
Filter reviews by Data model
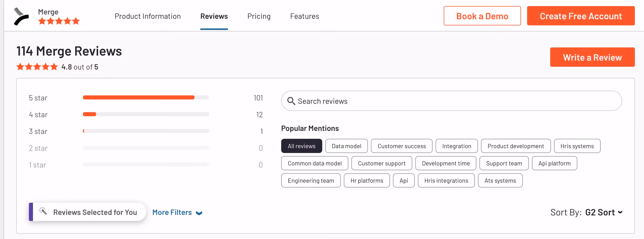tap(346, 146)
